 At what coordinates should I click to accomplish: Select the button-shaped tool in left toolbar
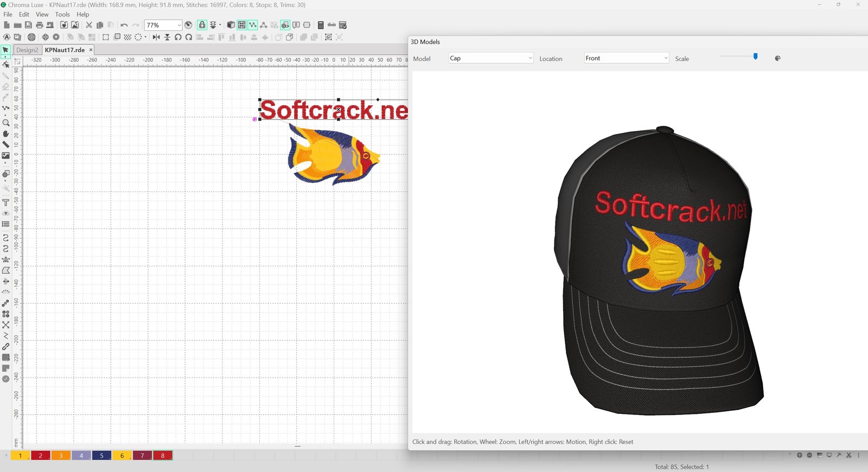(6, 379)
